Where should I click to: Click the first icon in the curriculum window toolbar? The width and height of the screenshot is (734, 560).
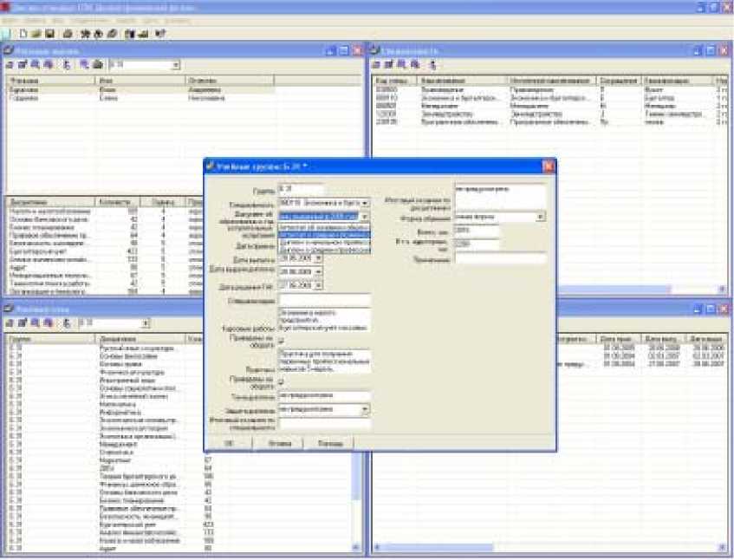pyautogui.click(x=10, y=323)
